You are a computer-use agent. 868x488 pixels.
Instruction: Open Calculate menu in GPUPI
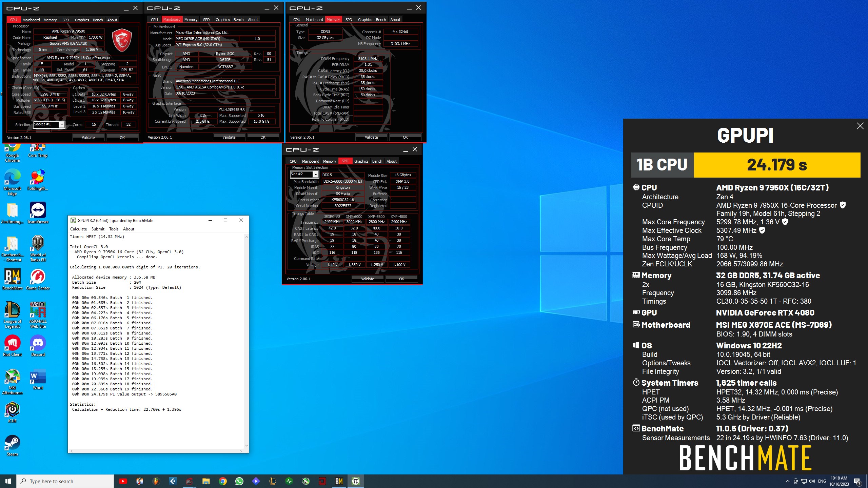tap(78, 229)
